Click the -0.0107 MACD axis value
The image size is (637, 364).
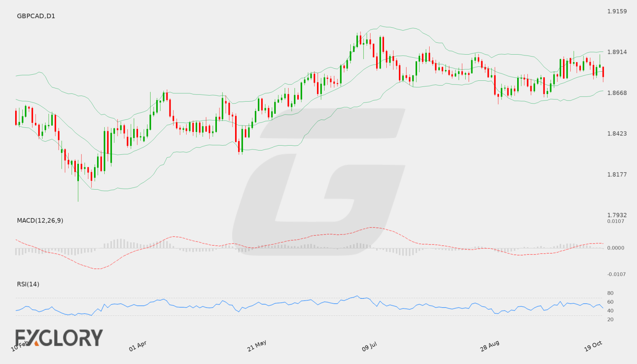tap(617, 274)
